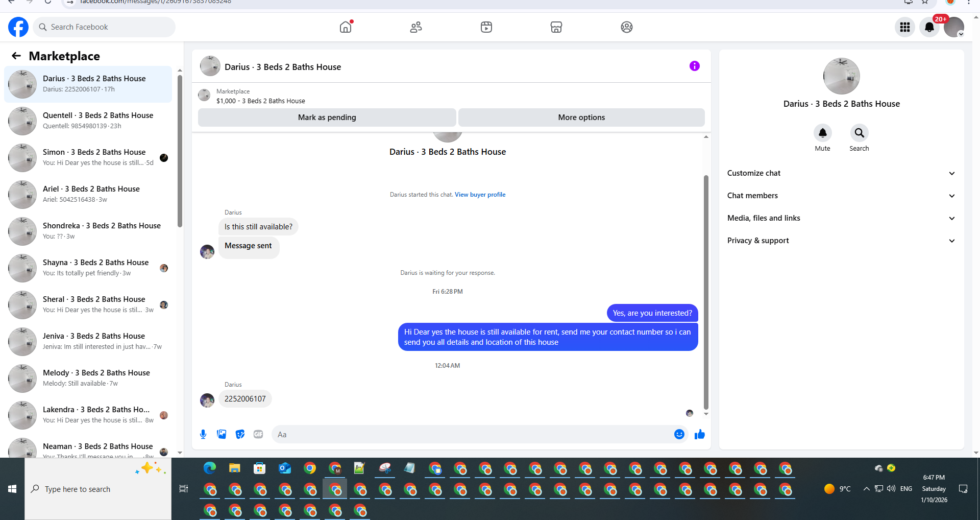980x520 pixels.
Task: Open Windows Start menu
Action: coord(12,489)
